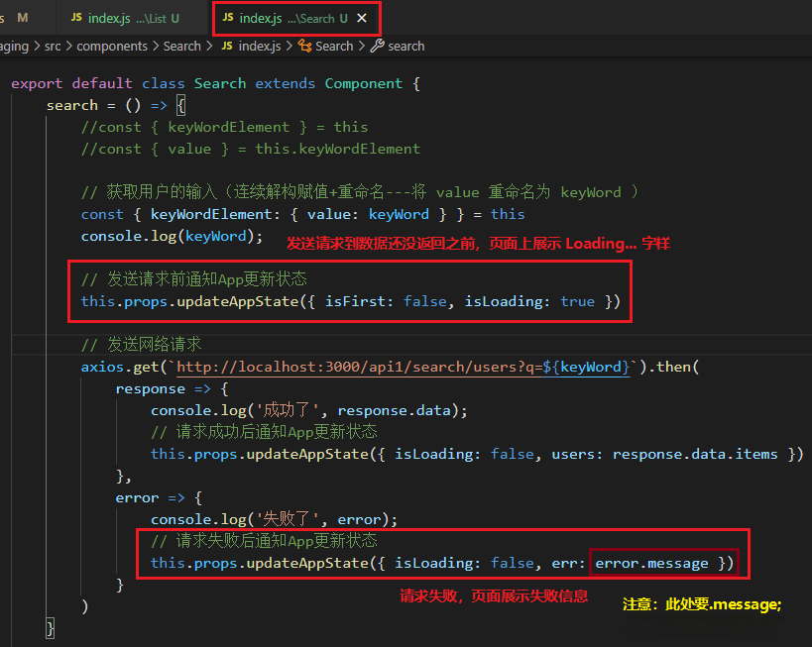Click the console.log('失败了', error) line
The width and height of the screenshot is (812, 647).
tap(274, 519)
